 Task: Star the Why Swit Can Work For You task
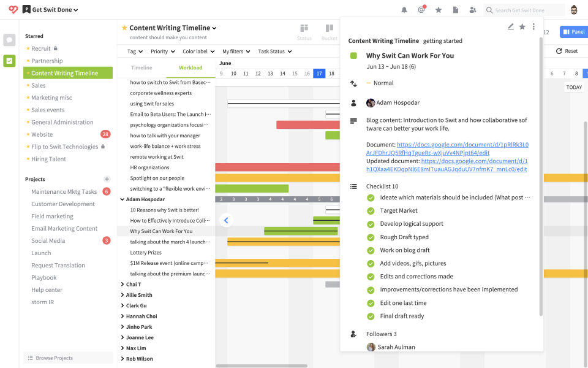[x=522, y=27]
